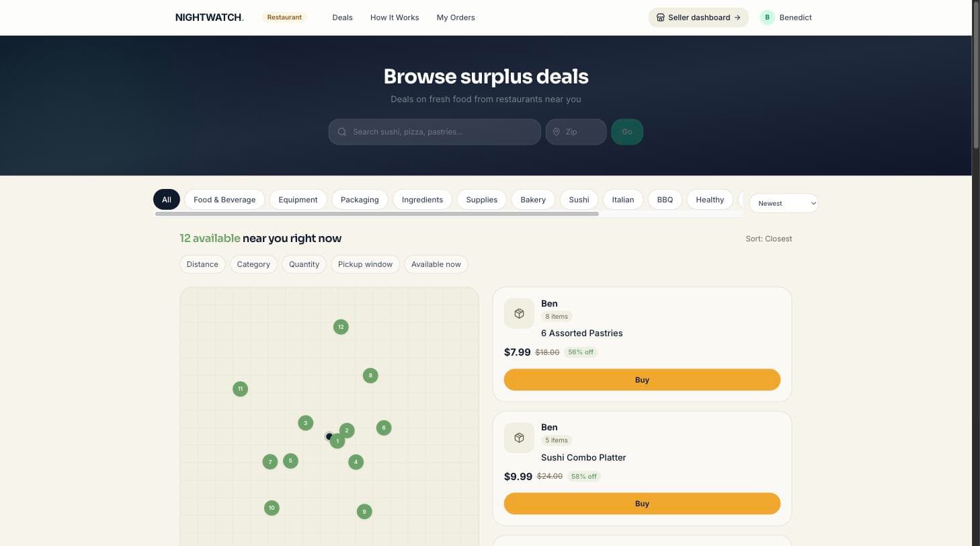980x546 pixels.
Task: Click the package icon on 6 Assorted Pastries card
Action: [519, 313]
